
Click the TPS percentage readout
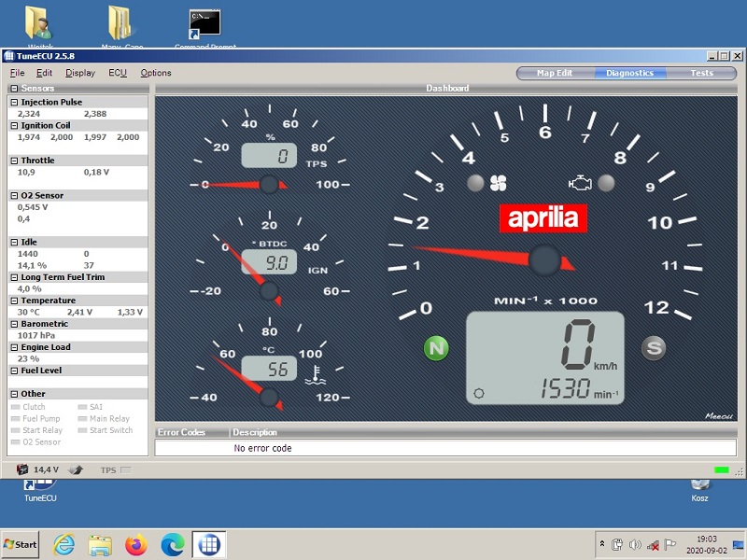point(269,155)
